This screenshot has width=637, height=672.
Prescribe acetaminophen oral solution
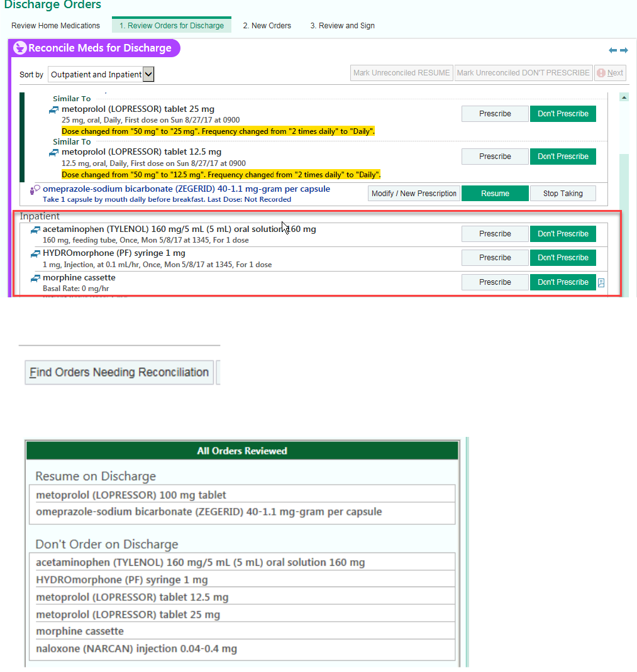tap(495, 234)
